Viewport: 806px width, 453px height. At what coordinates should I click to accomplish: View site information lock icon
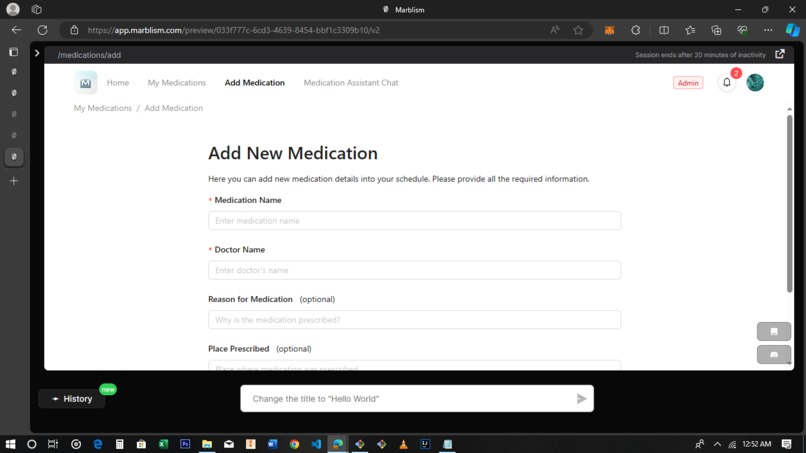pyautogui.click(x=74, y=30)
